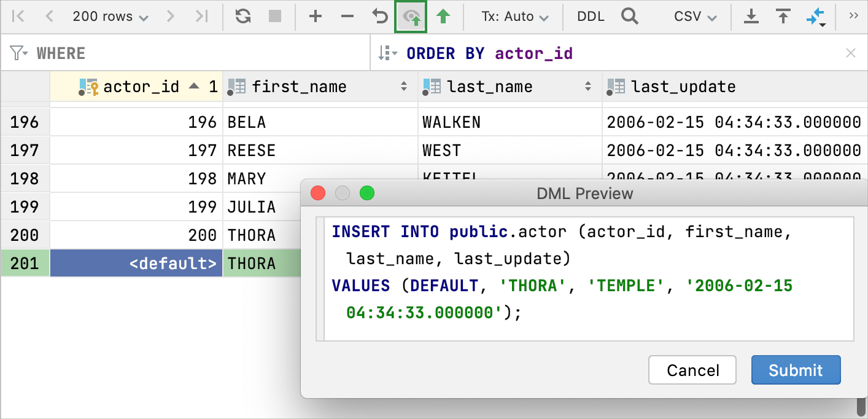This screenshot has width=868, height=419.
Task: Add a new row with plus icon
Action: pyautogui.click(x=316, y=17)
